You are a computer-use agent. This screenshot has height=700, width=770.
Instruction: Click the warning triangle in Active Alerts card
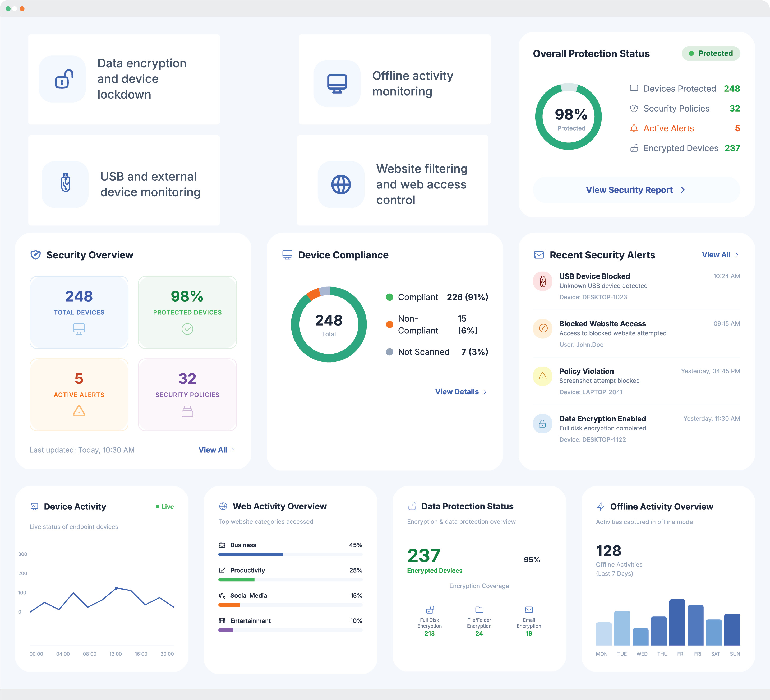pyautogui.click(x=79, y=411)
